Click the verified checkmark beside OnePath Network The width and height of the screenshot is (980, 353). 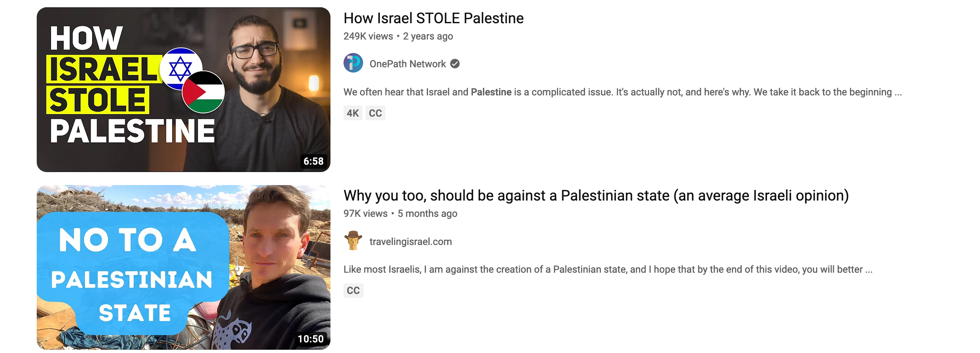pyautogui.click(x=455, y=64)
